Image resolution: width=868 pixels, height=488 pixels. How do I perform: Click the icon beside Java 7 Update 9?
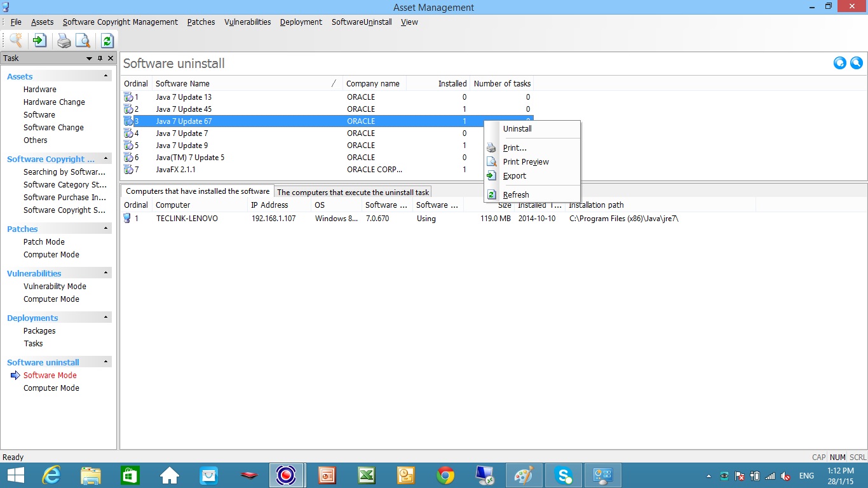pyautogui.click(x=128, y=145)
